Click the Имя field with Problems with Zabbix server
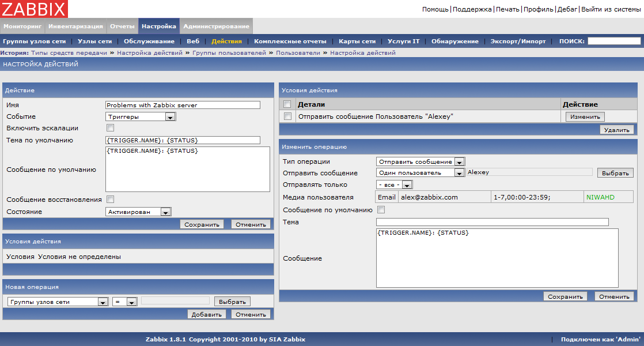This screenshot has height=346, width=644. (x=183, y=105)
